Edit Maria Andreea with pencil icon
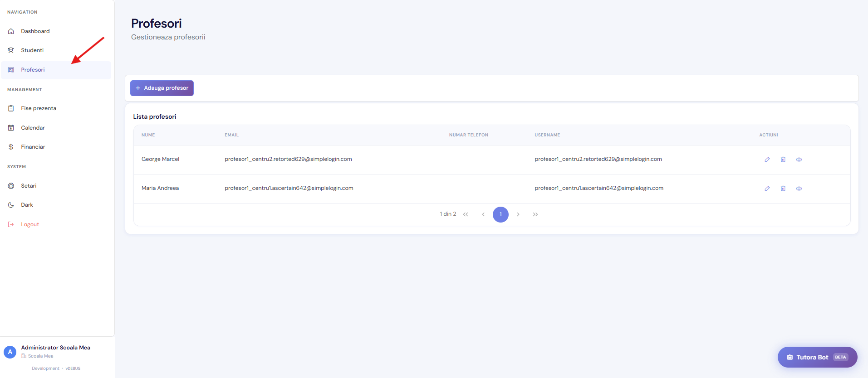868x378 pixels. click(x=767, y=189)
